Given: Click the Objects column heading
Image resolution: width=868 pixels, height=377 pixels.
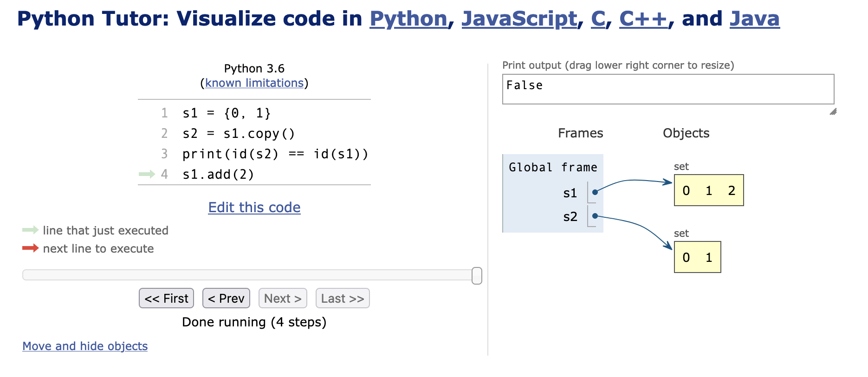Looking at the screenshot, I should tap(686, 133).
